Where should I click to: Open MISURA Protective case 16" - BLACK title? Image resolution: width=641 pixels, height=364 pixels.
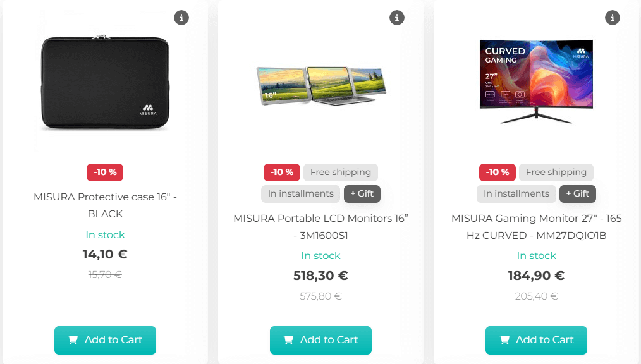pyautogui.click(x=105, y=205)
